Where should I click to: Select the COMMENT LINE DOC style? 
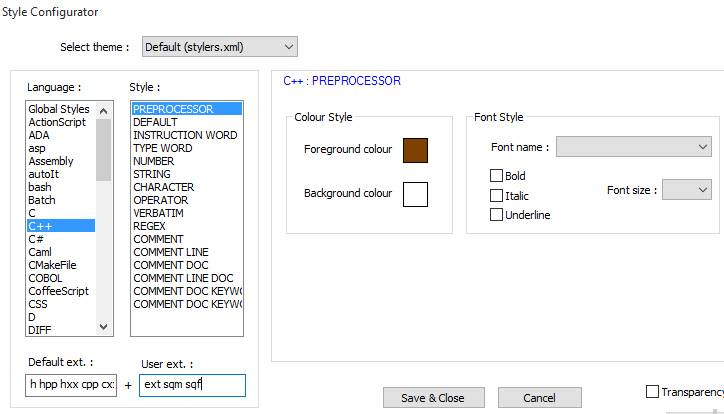(183, 278)
